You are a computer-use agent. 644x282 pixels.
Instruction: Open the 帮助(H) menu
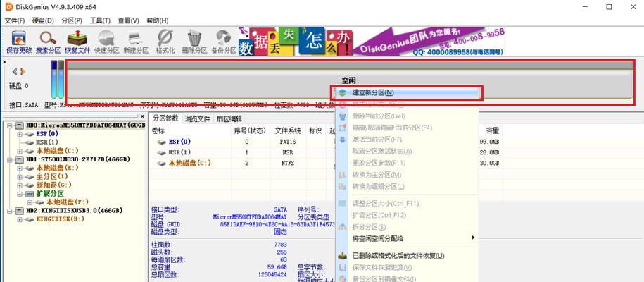pos(157,20)
